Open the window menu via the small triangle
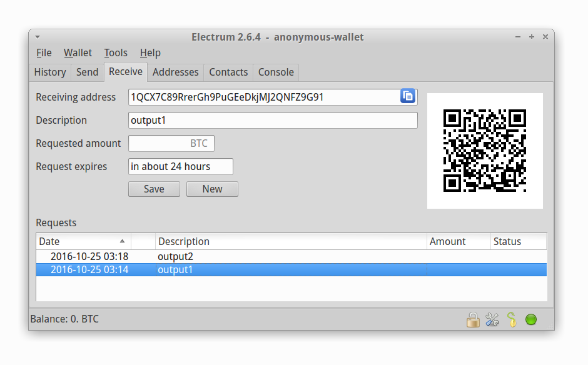Screen dimensions: 588x365 click(38, 37)
